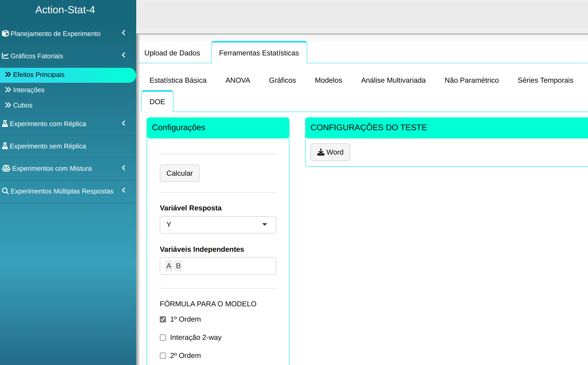The image size is (588, 365).
Task: Expand the Experimentos com Mistura chevron
Action: tap(123, 168)
